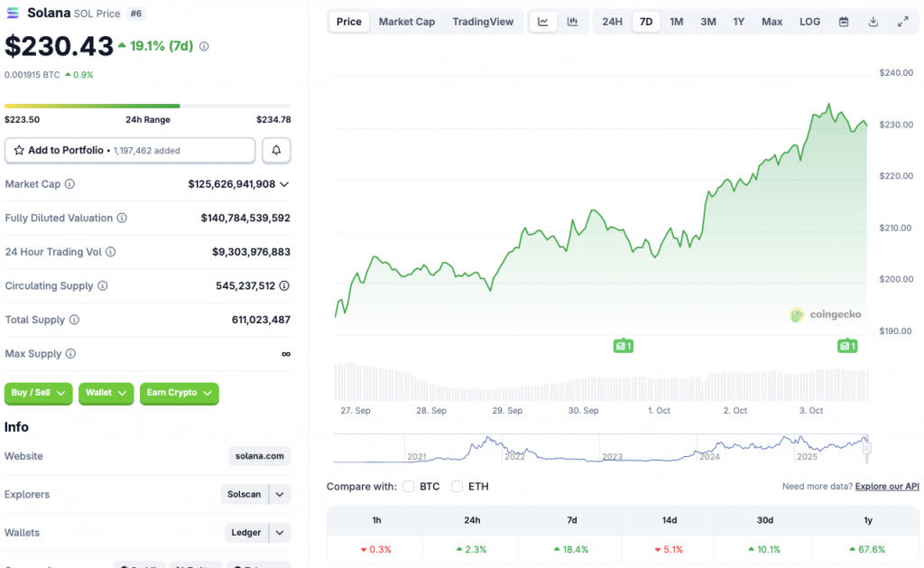Open the calendar date range picker
This screenshot has width=924, height=568.
click(x=844, y=22)
